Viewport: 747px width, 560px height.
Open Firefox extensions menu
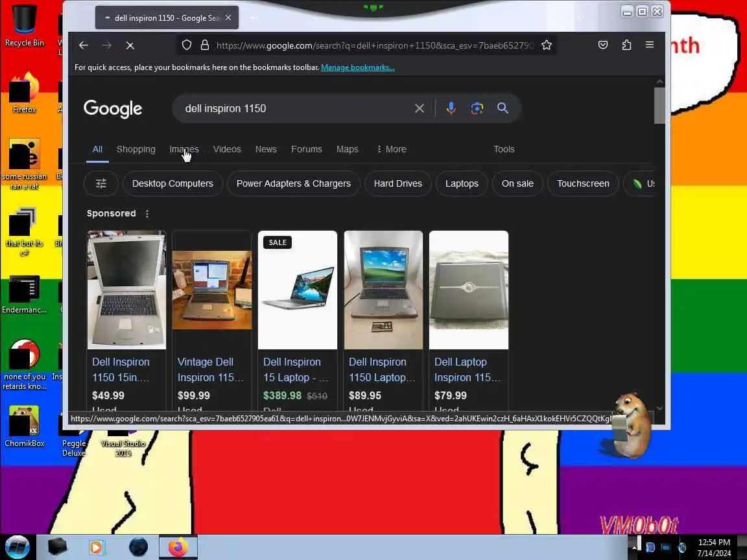point(626,45)
